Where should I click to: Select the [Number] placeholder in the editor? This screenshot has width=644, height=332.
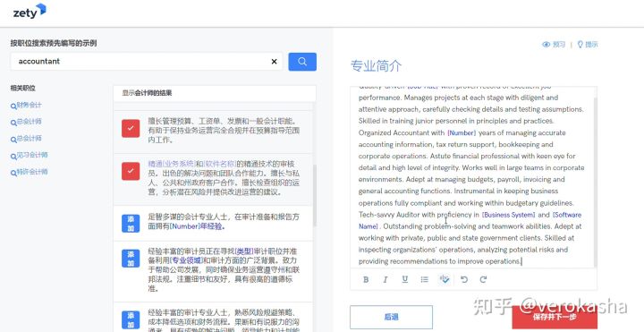tap(462, 132)
